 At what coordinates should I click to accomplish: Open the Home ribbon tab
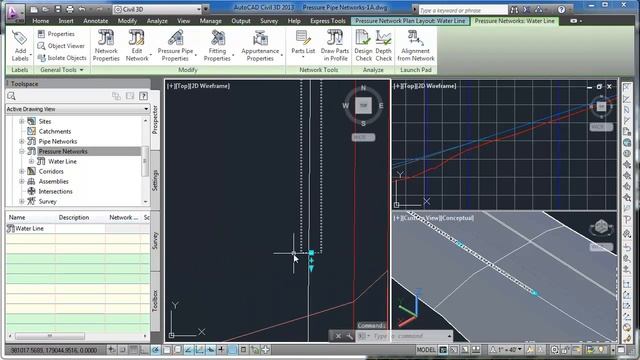[x=40, y=21]
